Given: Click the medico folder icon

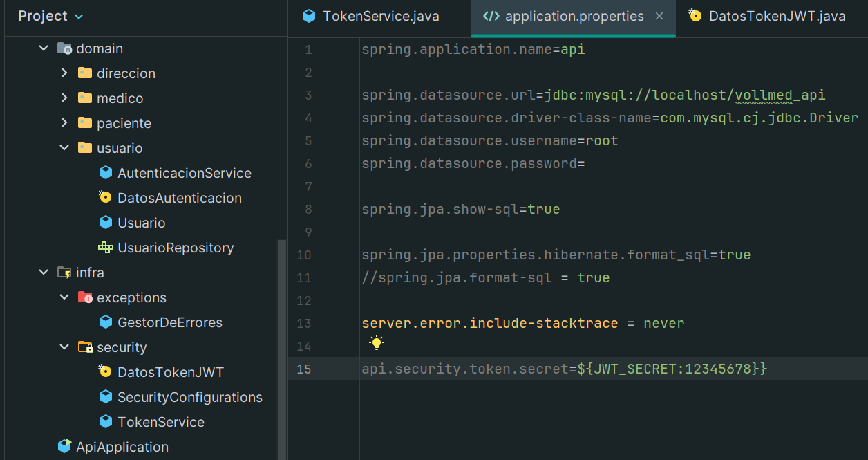Looking at the screenshot, I should click(85, 98).
